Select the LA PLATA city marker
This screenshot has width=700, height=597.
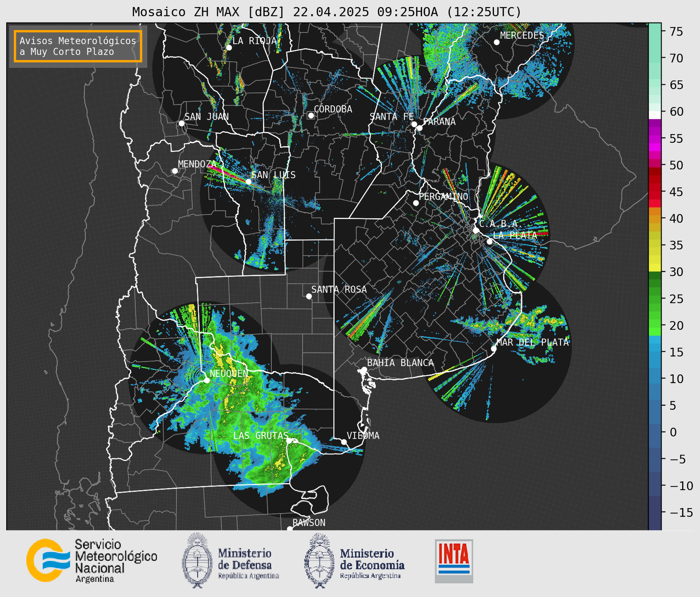point(490,242)
